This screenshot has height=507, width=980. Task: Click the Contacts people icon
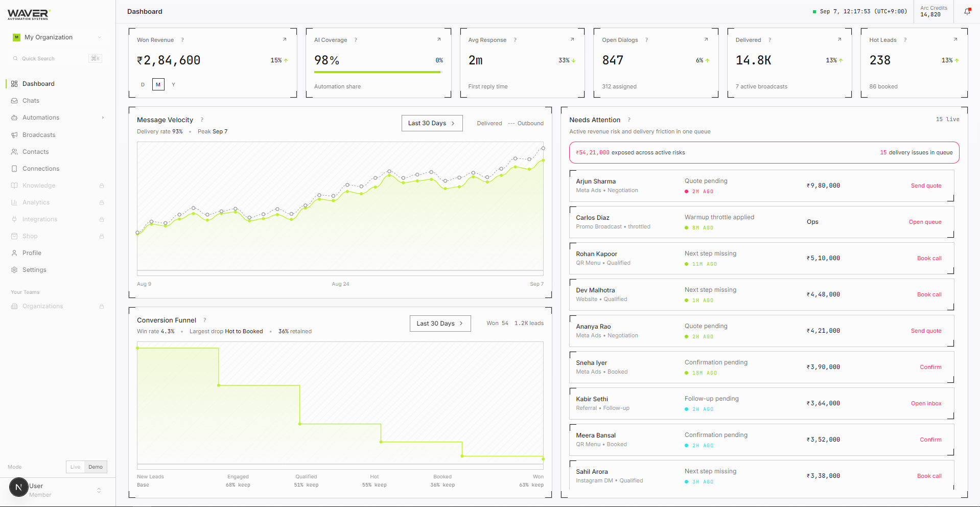(14, 152)
